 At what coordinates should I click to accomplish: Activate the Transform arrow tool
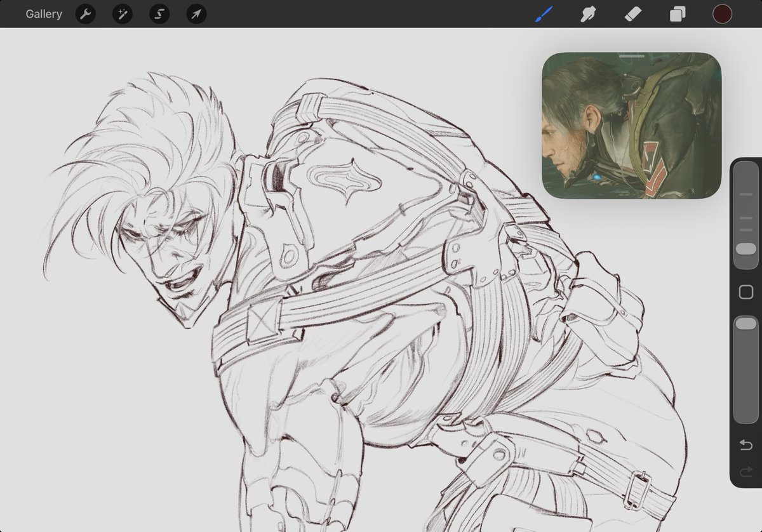point(196,14)
